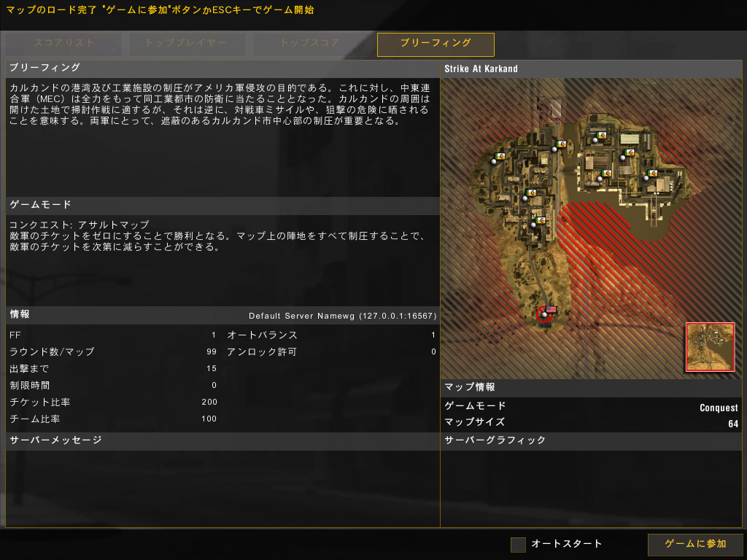Click the red circle spawn marker at the US base
The width and height of the screenshot is (747, 560).
543,314
